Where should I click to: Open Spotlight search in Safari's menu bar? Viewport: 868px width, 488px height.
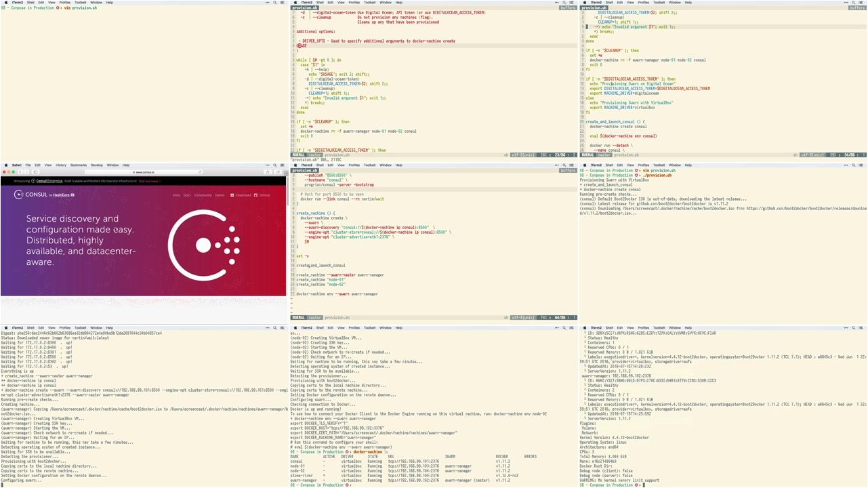[x=274, y=165]
